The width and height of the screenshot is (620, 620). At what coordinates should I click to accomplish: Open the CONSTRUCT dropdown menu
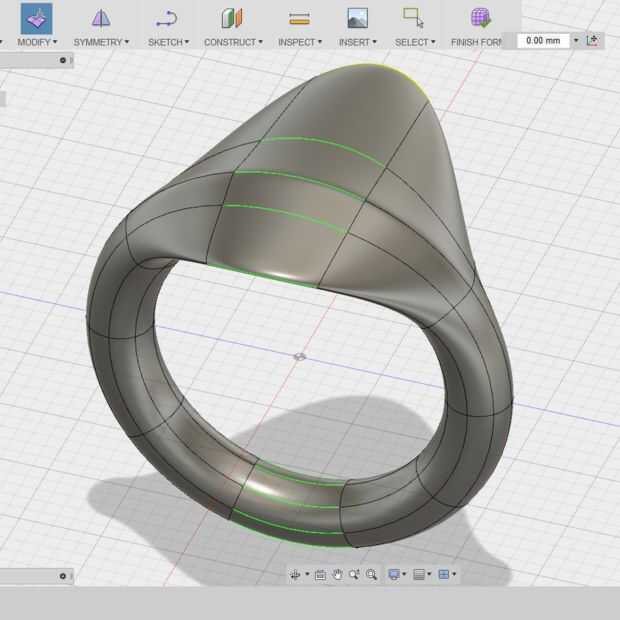(x=233, y=42)
